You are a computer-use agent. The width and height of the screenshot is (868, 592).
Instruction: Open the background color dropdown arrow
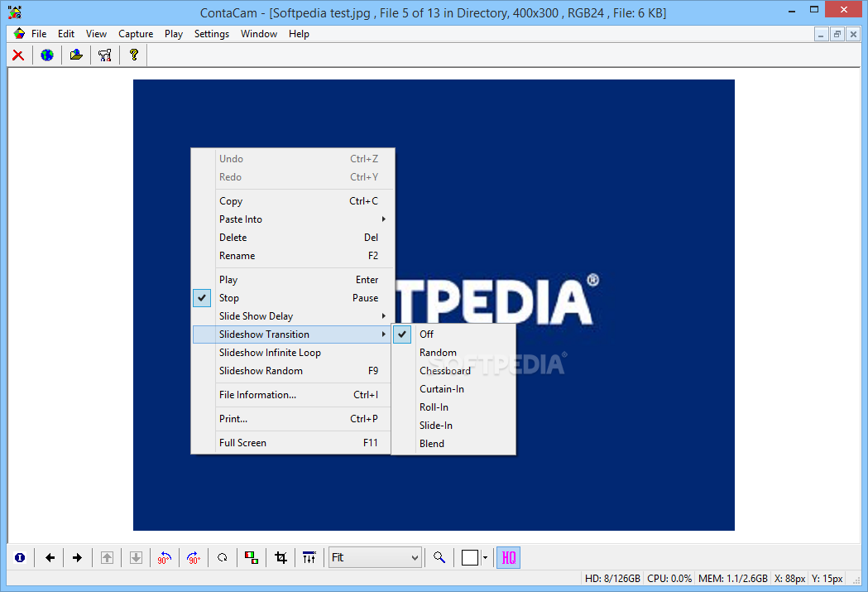click(485, 558)
